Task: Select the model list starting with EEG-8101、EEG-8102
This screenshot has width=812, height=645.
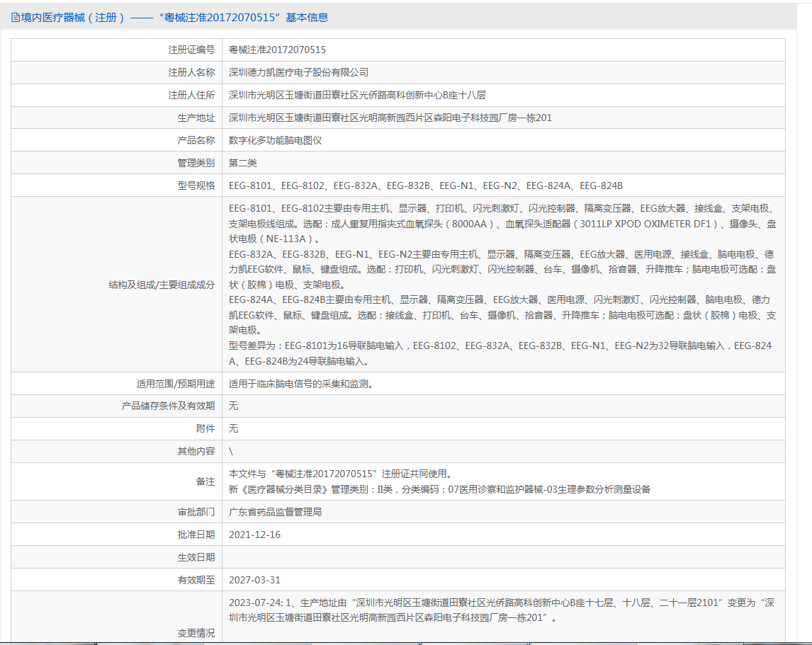Action: tap(426, 185)
